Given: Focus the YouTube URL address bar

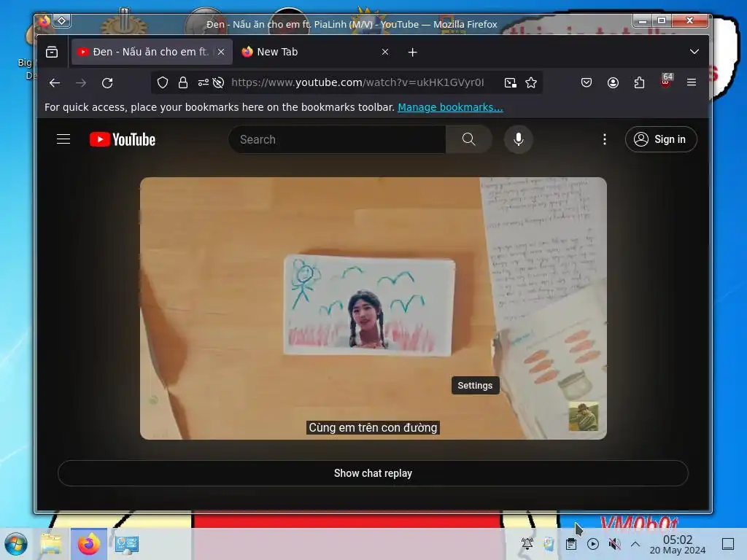Looking at the screenshot, I should 357,82.
